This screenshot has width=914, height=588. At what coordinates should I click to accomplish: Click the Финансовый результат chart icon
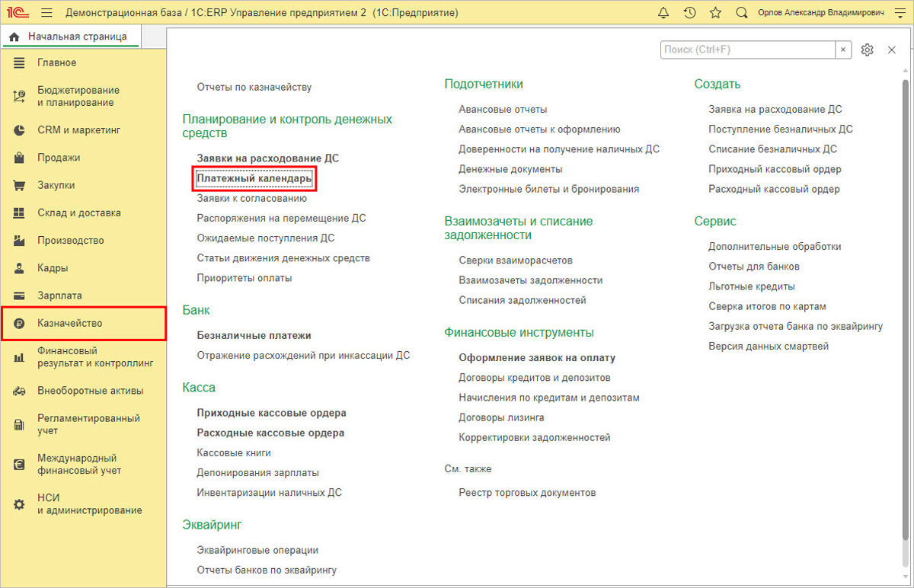(20, 357)
